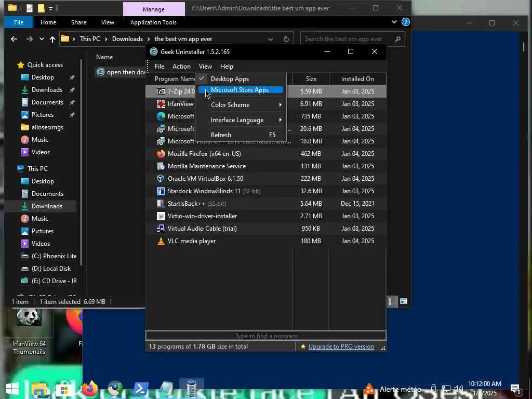Viewport: 532px width, 399px height.
Task: Open Microsoft Store from the taskbar
Action: click(64, 389)
